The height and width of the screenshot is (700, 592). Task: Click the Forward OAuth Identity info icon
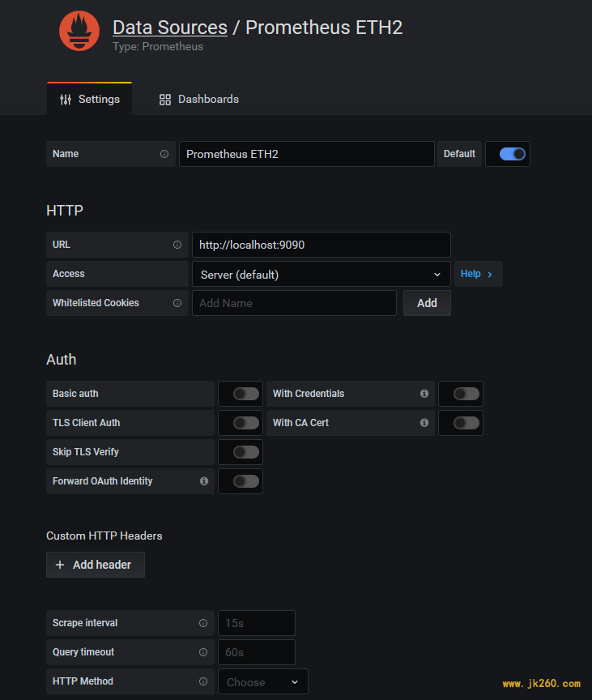coord(204,480)
